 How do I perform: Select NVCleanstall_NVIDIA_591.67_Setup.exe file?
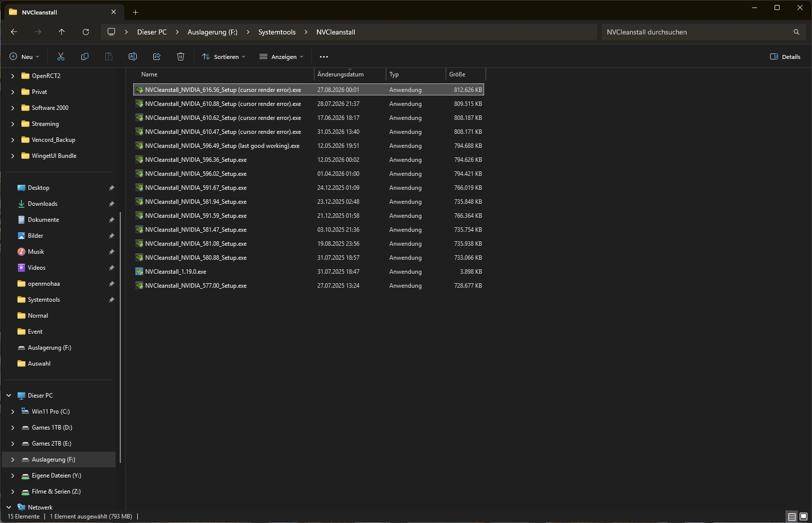tap(309, 188)
